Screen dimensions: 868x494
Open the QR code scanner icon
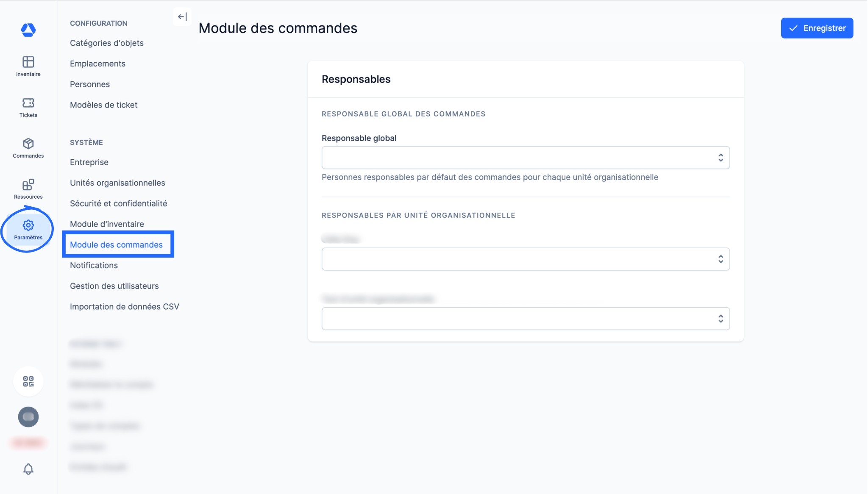click(x=28, y=381)
